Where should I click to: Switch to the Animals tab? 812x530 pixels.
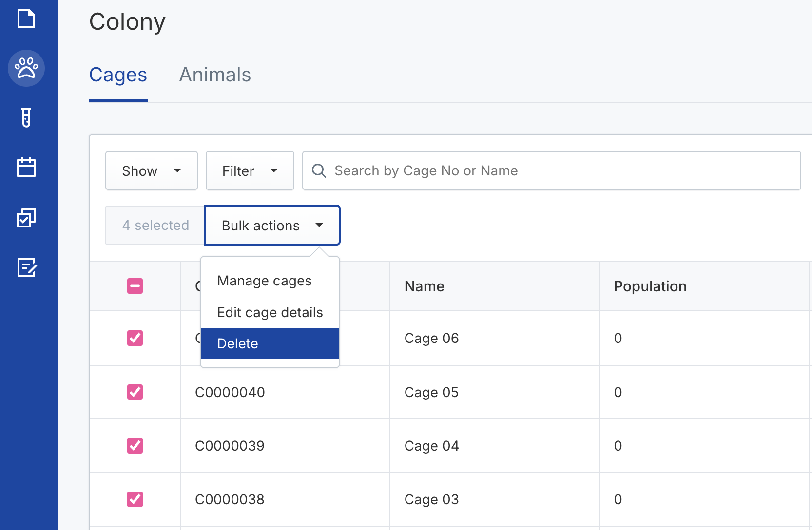pyautogui.click(x=215, y=75)
